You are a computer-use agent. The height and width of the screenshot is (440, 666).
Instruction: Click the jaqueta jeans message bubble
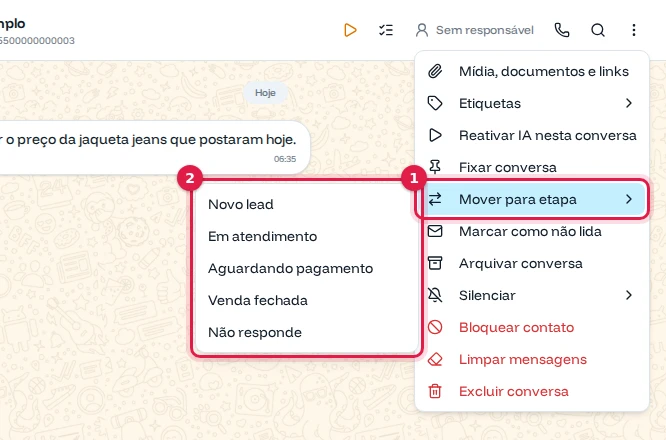154,147
